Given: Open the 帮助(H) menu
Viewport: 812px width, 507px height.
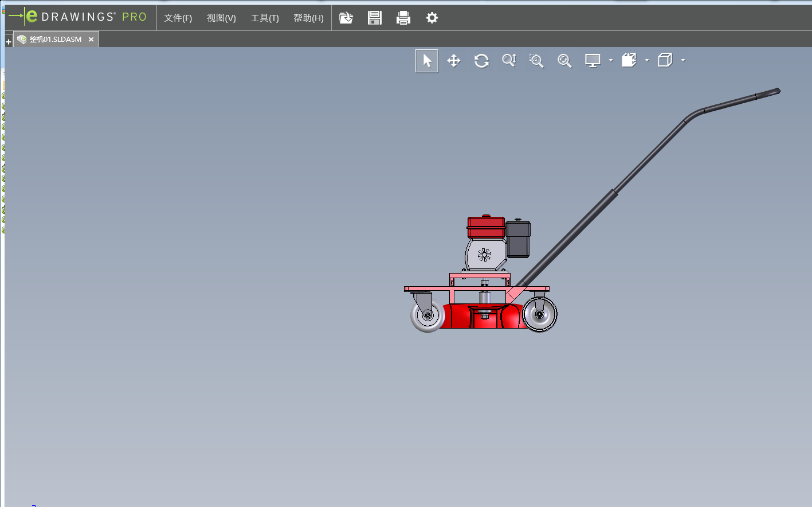Looking at the screenshot, I should click(308, 18).
